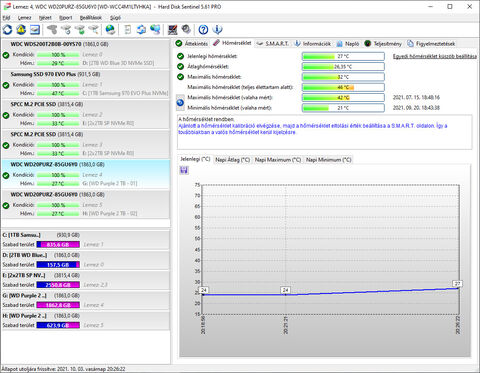Image resolution: width=480 pixels, height=373 pixels.
Task: Open the Fájl menu
Action: (x=6, y=18)
